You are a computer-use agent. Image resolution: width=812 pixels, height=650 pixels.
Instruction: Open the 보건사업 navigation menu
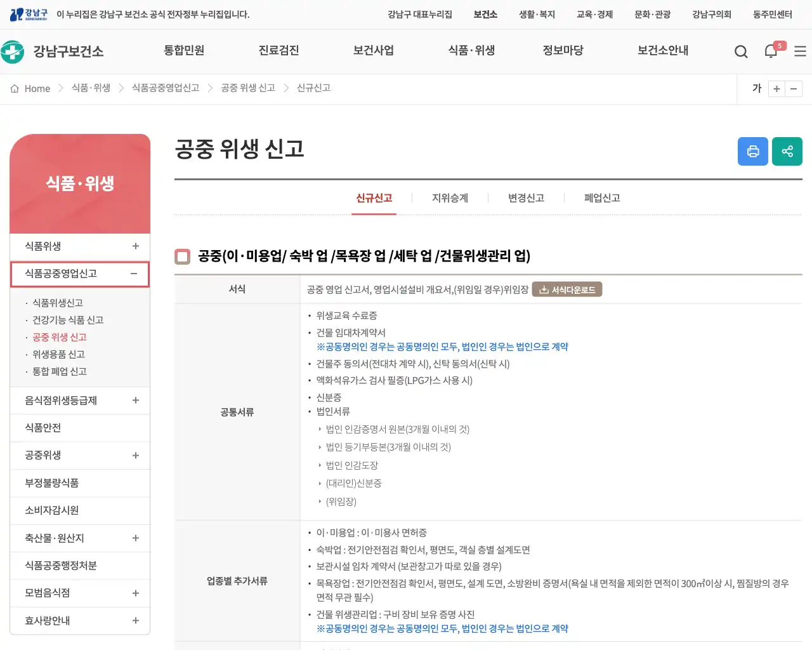pos(373,51)
